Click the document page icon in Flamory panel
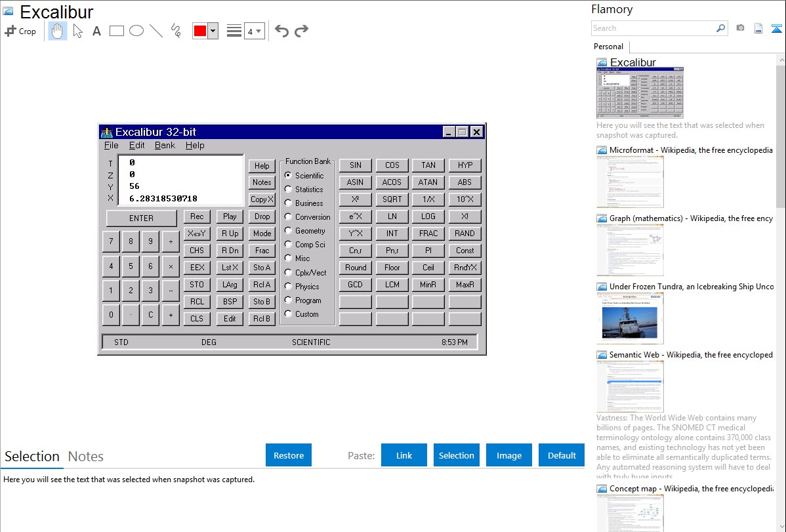Image resolution: width=786 pixels, height=532 pixels. [x=758, y=28]
